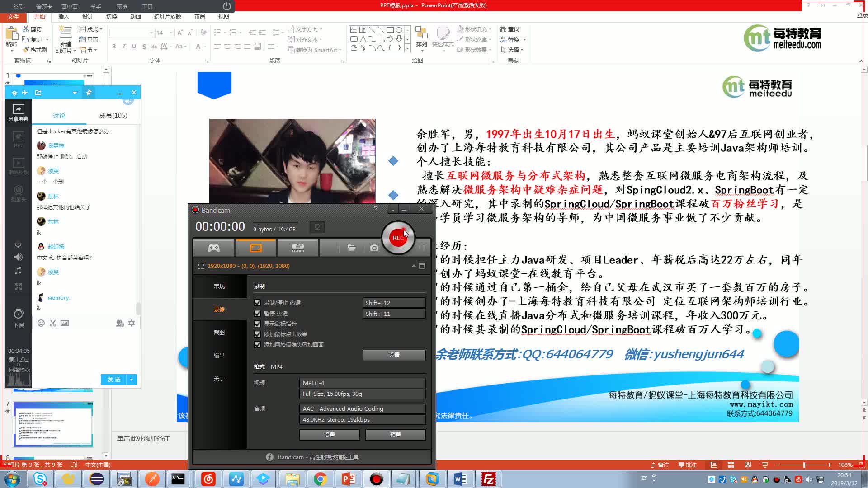Open send options arrow next to 发送
The image size is (868, 488).
[132, 380]
